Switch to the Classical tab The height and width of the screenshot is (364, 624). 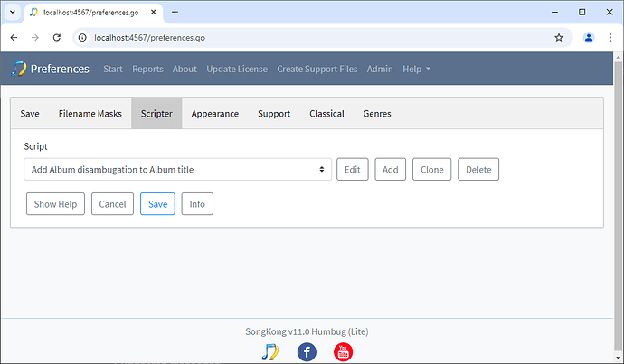coord(326,114)
